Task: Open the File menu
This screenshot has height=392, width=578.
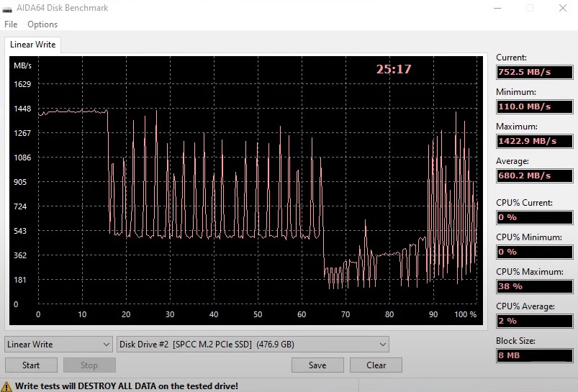Action: [11, 24]
